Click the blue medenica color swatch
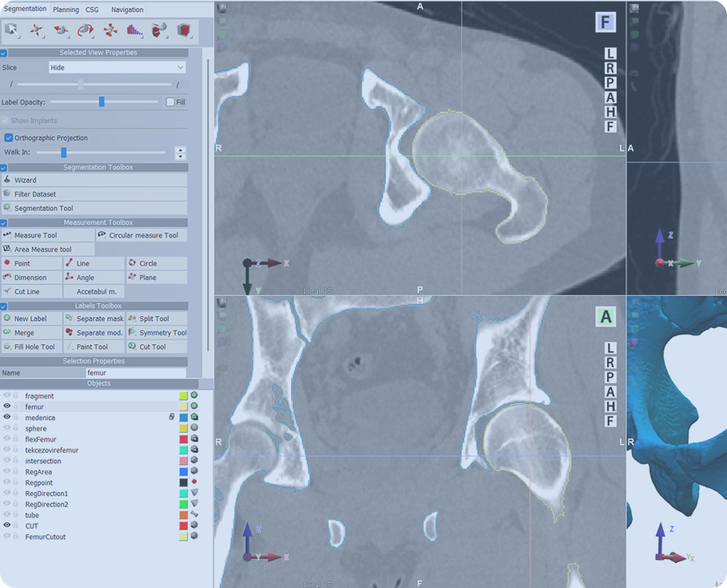727x588 pixels. click(x=184, y=418)
